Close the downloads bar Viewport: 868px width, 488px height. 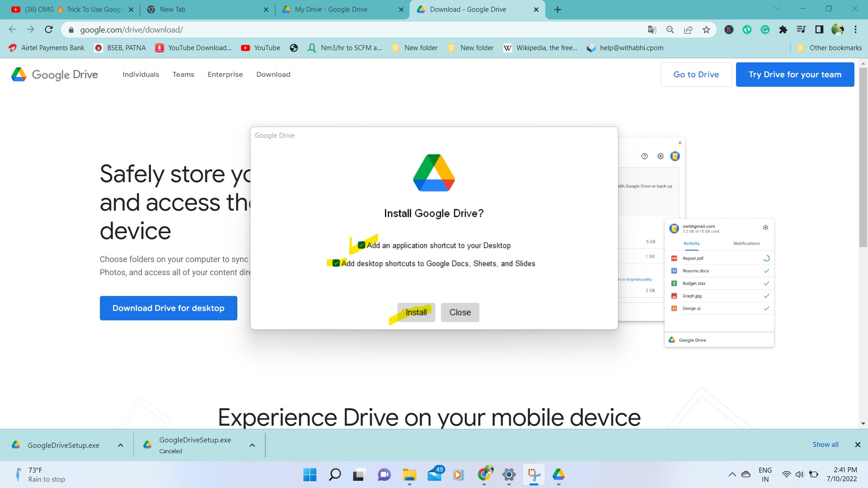858,445
